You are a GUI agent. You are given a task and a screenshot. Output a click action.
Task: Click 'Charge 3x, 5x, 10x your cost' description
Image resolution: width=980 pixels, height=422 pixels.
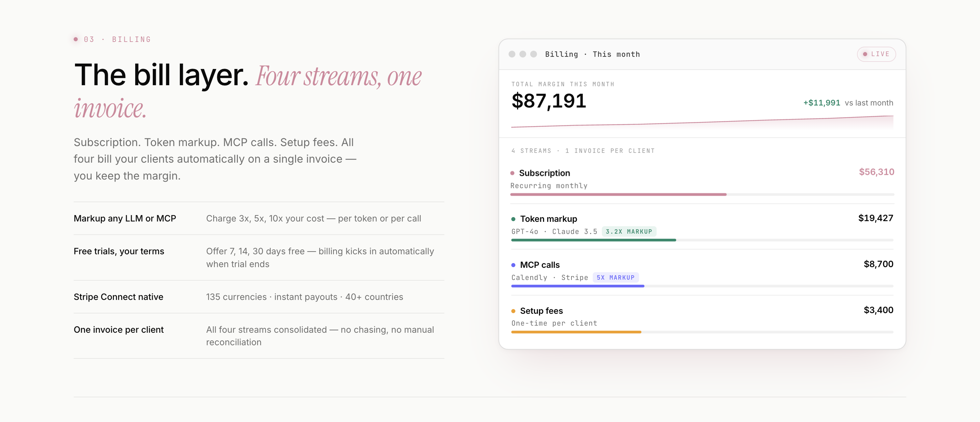click(x=314, y=218)
